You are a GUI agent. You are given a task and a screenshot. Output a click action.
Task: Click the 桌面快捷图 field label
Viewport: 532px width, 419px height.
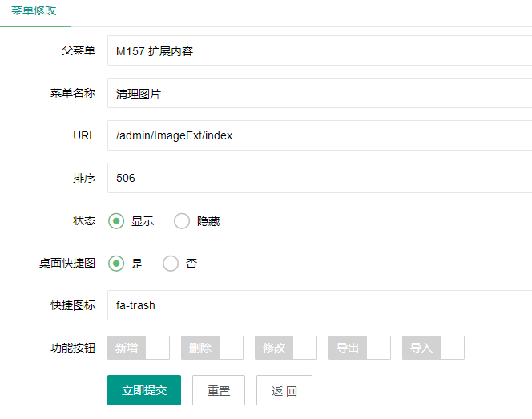click(x=67, y=264)
